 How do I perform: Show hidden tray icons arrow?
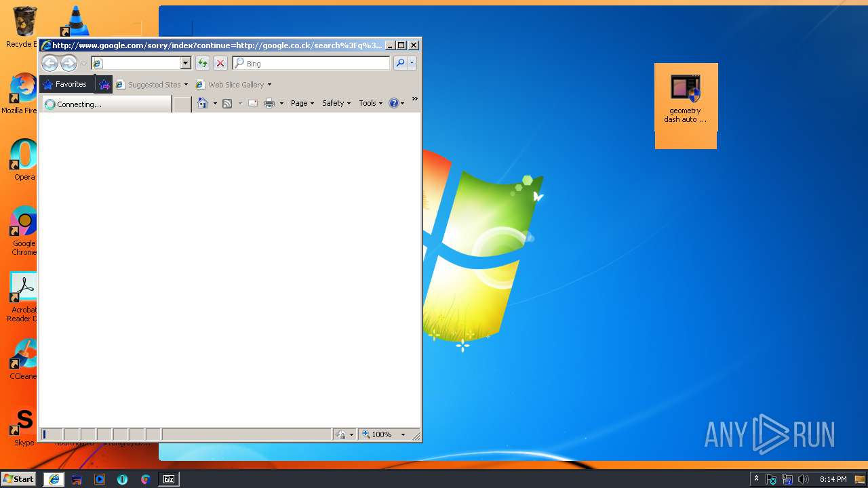[756, 479]
